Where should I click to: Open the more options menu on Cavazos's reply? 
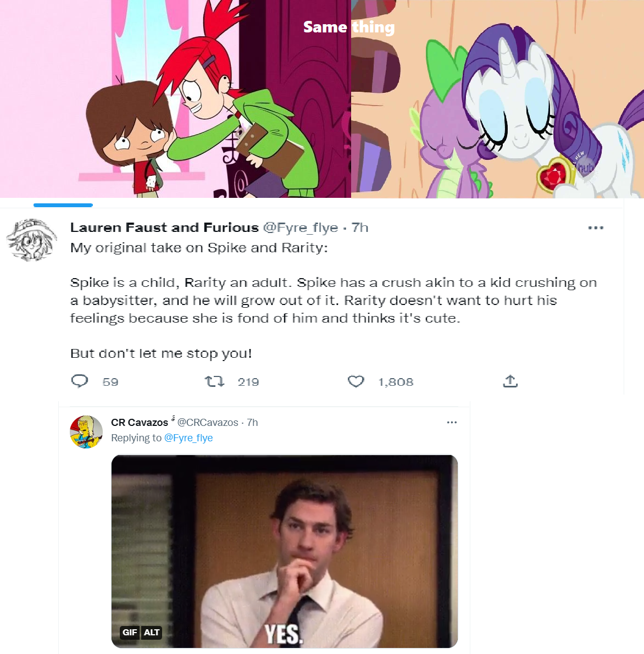[452, 422]
